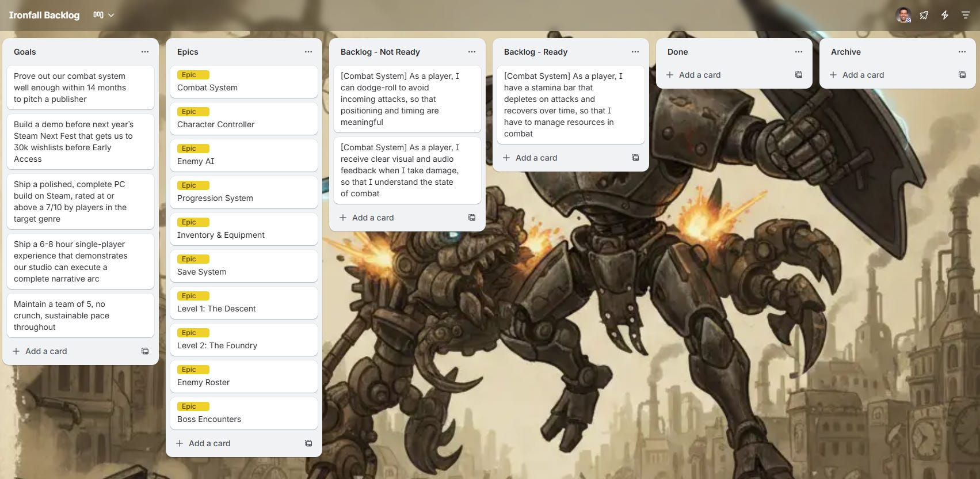Open the board view switcher icon
Image resolution: width=980 pixels, height=479 pixels.
98,15
